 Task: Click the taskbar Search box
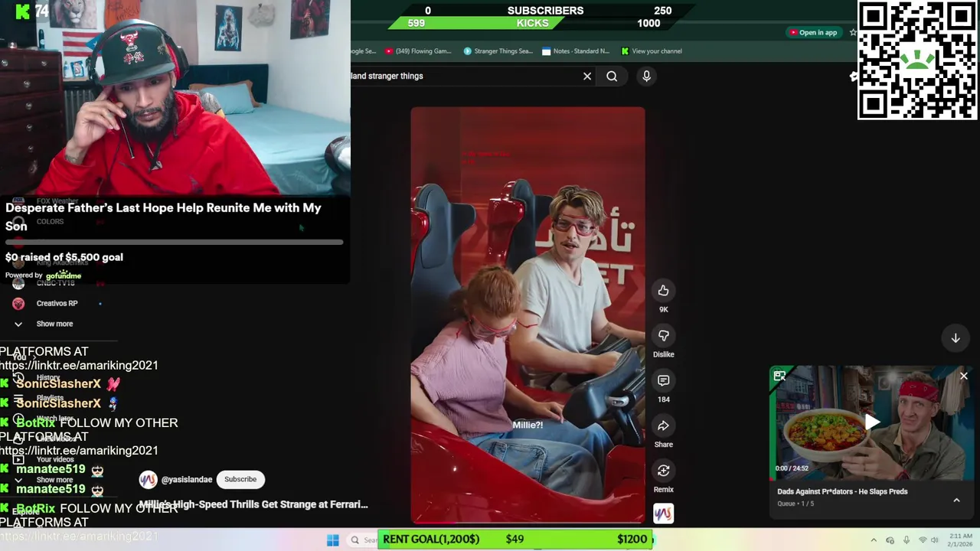(x=363, y=540)
